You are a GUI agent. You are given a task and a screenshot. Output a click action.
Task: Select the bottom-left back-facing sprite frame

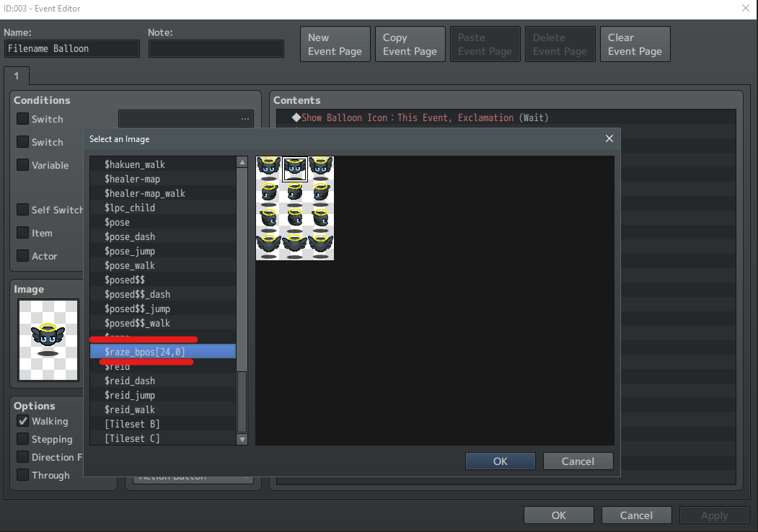[x=269, y=247]
